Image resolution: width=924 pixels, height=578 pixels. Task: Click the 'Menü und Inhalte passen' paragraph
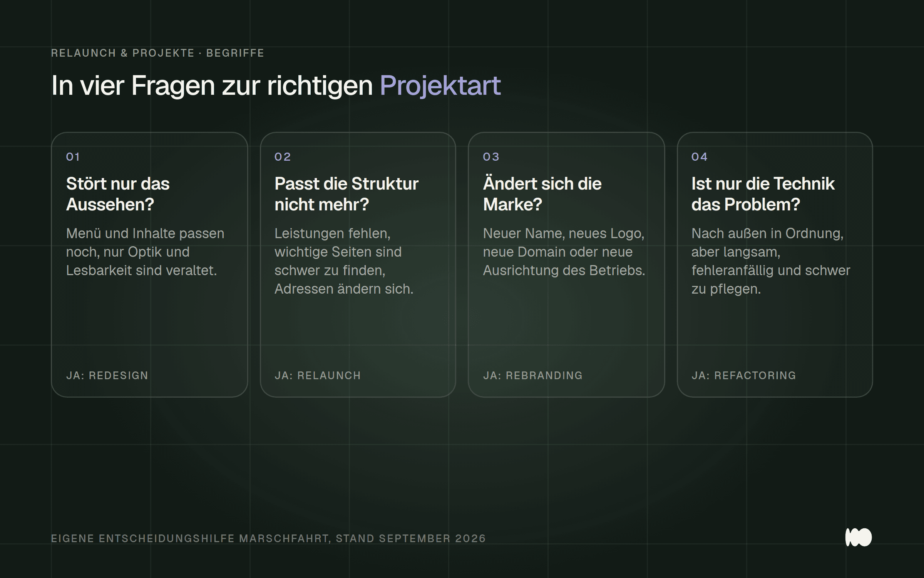click(x=145, y=252)
